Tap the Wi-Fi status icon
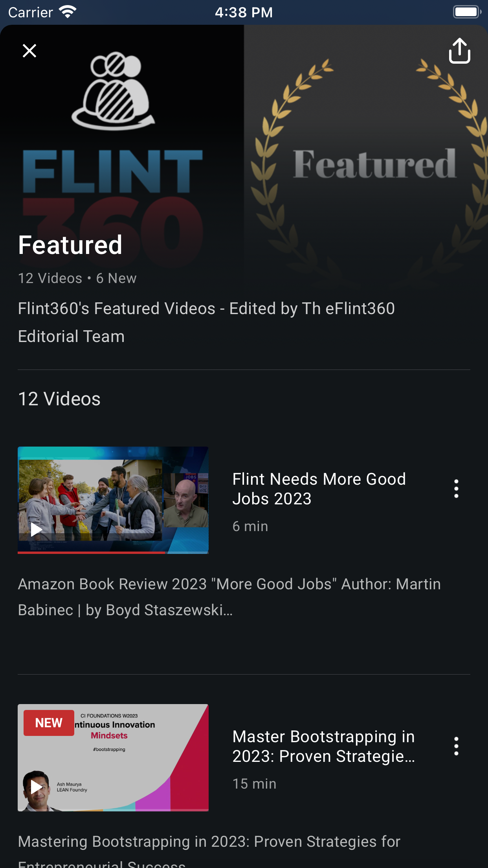Screen dimensions: 488x868 68,12
